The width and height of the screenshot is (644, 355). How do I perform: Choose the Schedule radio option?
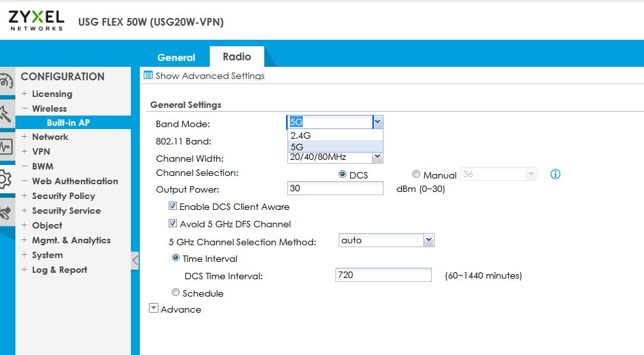click(x=176, y=293)
